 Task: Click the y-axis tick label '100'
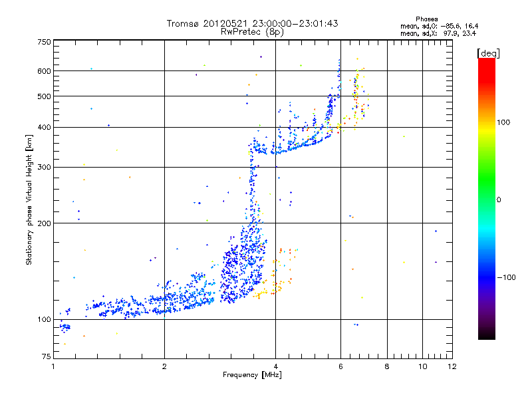pyautogui.click(x=44, y=320)
